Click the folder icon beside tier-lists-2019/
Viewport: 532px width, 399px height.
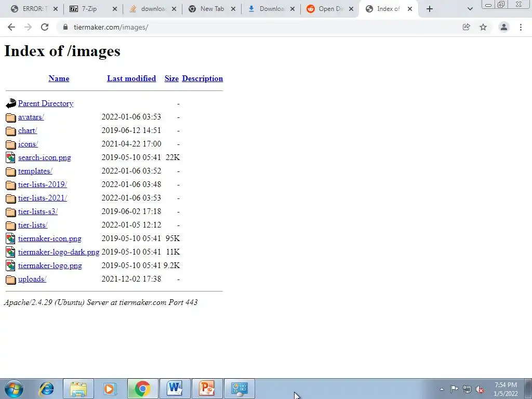(10, 185)
